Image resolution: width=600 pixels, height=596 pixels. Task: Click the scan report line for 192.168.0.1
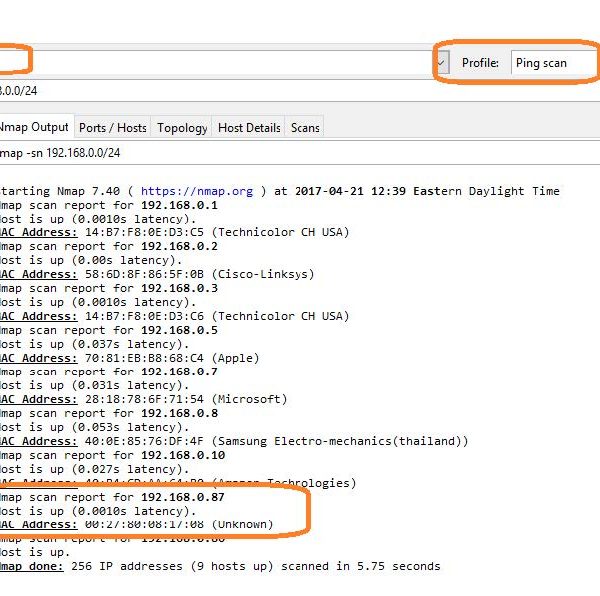[x=108, y=205]
